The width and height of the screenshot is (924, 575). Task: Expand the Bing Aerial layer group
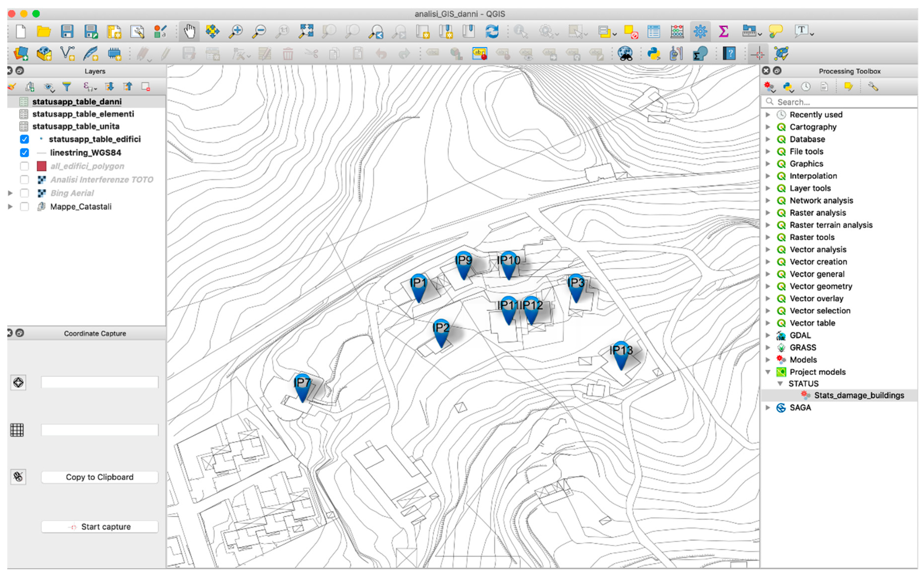click(10, 193)
